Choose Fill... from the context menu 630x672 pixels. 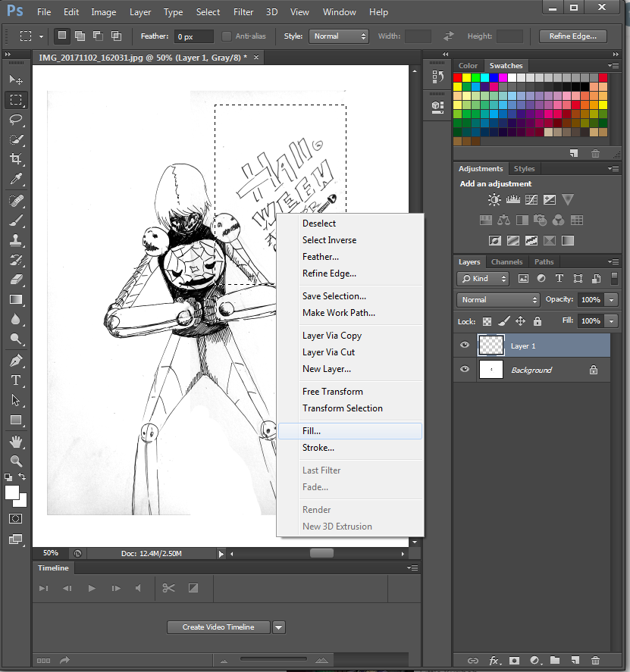pos(350,431)
